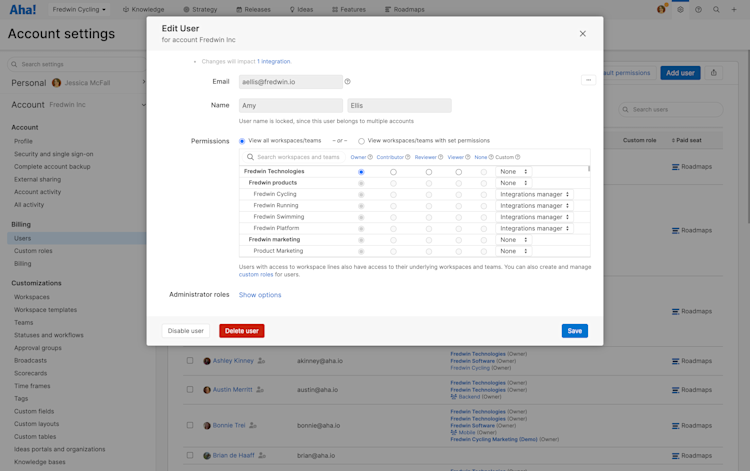Click the Viewer column help icon

point(468,157)
